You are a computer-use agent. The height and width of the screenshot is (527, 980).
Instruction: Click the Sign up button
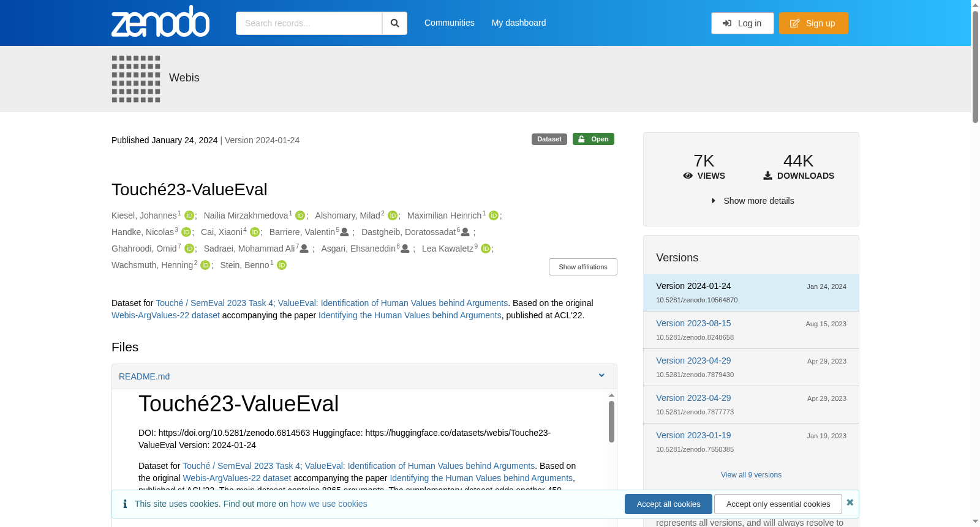813,23
